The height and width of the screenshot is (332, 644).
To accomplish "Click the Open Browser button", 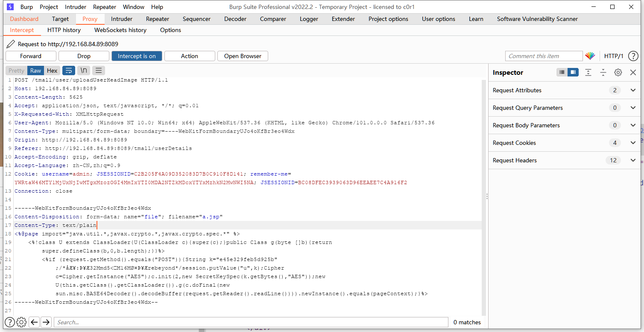I will [243, 56].
